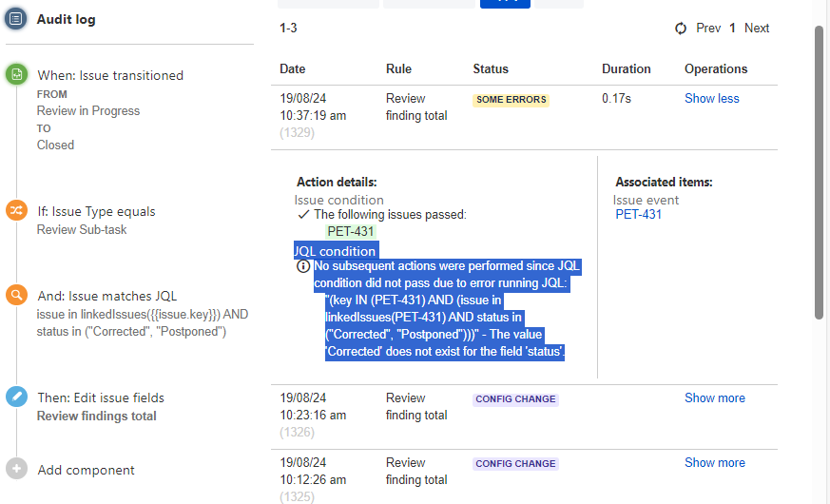Image resolution: width=830 pixels, height=504 pixels.
Task: Select the orange magnifier JQL condition icon
Action: (x=16, y=295)
